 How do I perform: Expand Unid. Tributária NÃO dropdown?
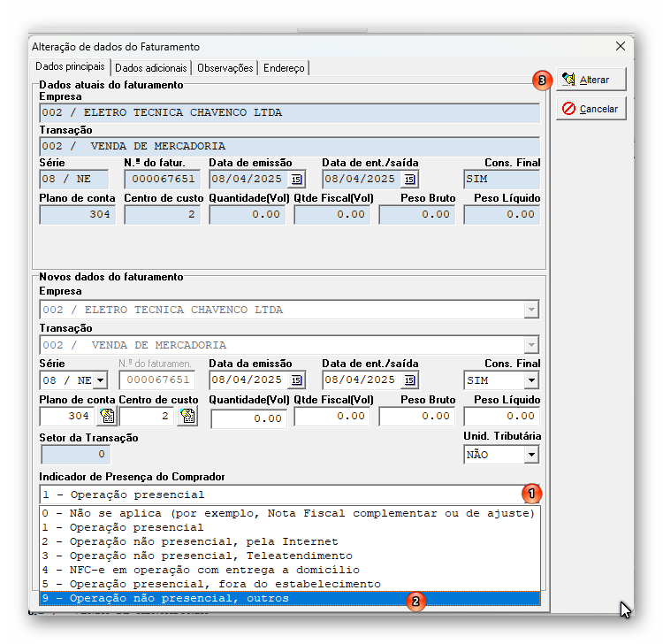[531, 455]
